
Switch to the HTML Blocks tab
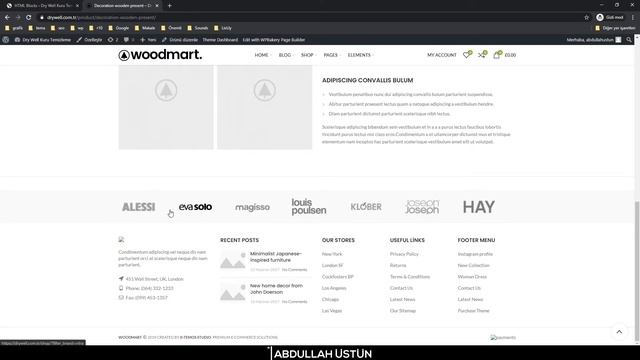(x=41, y=6)
